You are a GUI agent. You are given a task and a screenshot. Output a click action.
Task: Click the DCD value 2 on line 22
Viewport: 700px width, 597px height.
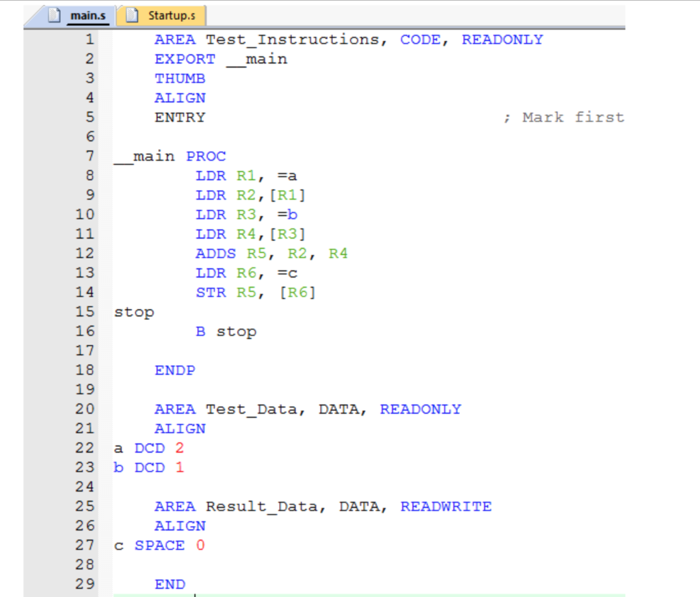[179, 448]
